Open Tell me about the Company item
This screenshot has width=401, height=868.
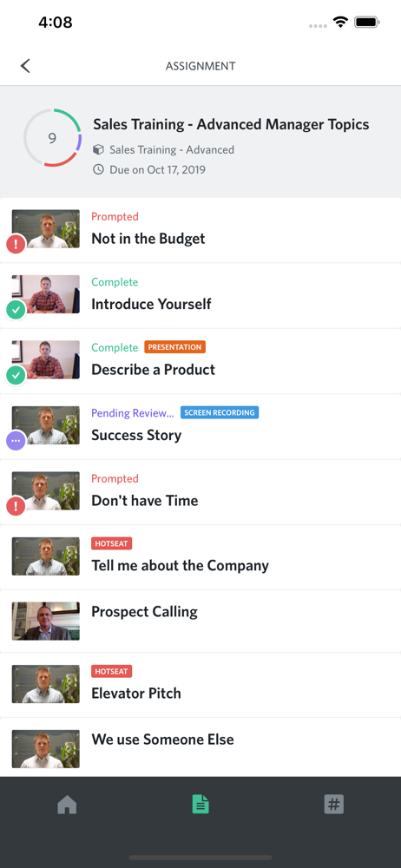pyautogui.click(x=200, y=557)
